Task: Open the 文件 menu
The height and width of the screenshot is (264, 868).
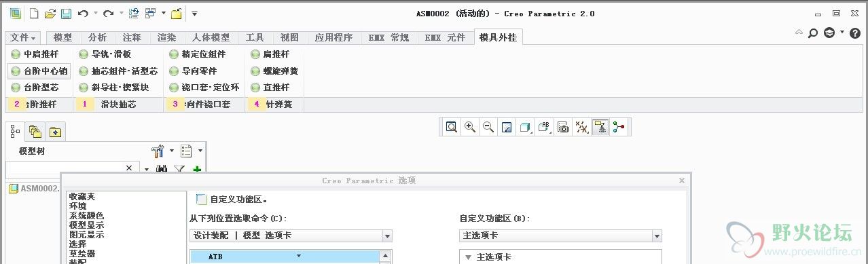Action: pos(24,37)
